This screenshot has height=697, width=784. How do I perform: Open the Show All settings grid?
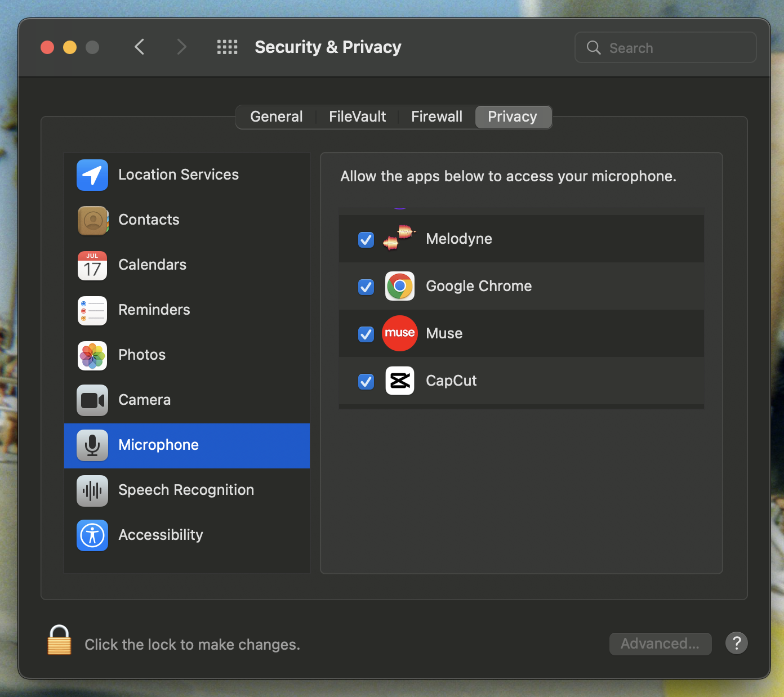pyautogui.click(x=228, y=47)
